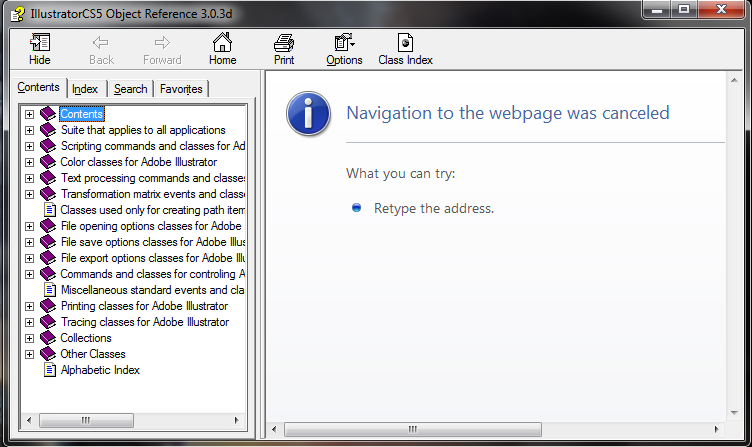Expand File opening options classes node

pyautogui.click(x=29, y=226)
